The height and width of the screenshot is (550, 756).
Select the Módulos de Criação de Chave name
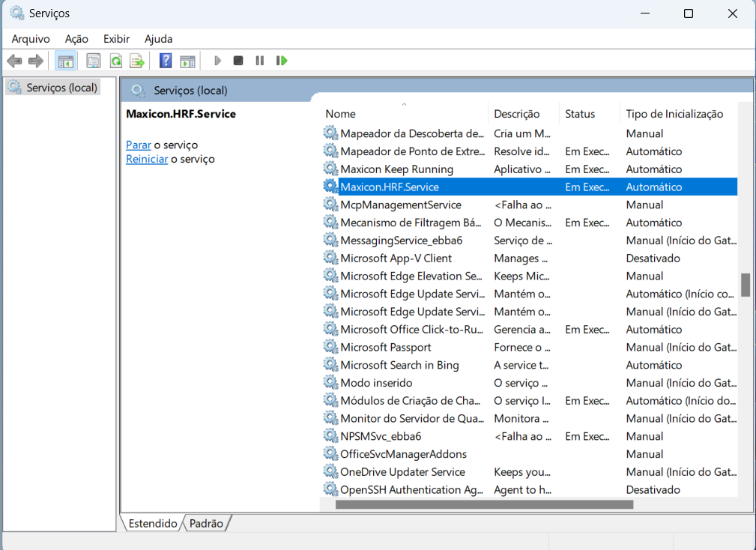click(x=411, y=401)
